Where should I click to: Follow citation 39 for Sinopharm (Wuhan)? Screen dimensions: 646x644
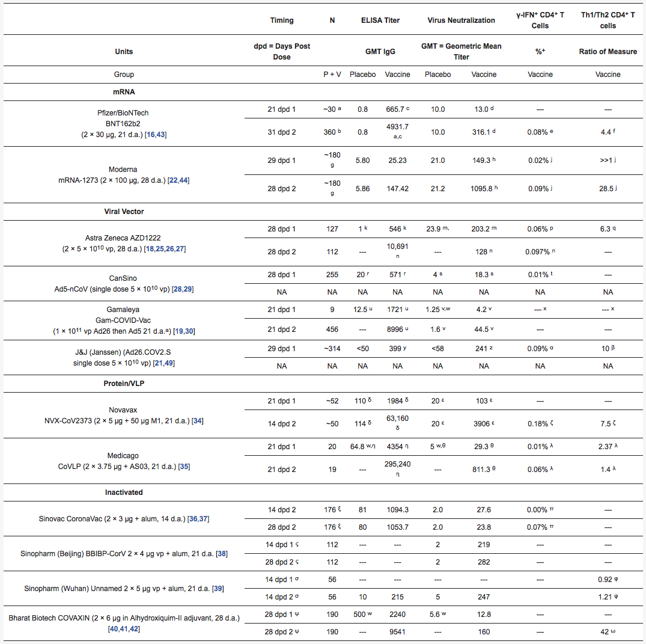pyautogui.click(x=218, y=589)
